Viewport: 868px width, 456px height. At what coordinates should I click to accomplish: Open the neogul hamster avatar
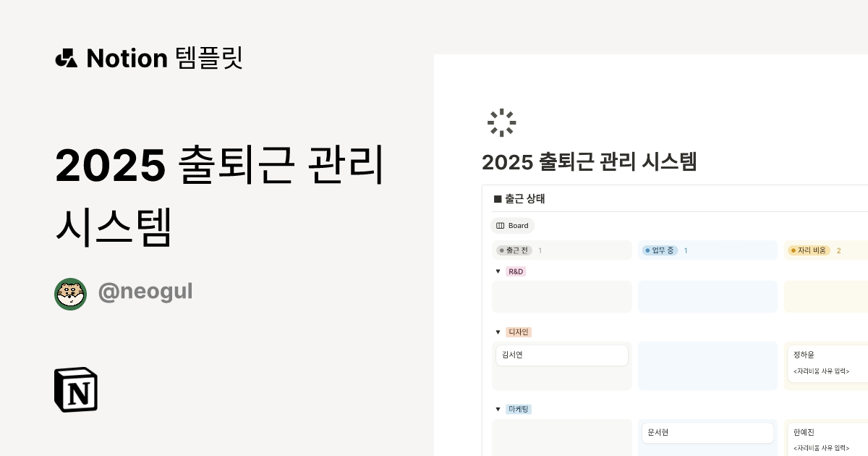pyautogui.click(x=70, y=294)
